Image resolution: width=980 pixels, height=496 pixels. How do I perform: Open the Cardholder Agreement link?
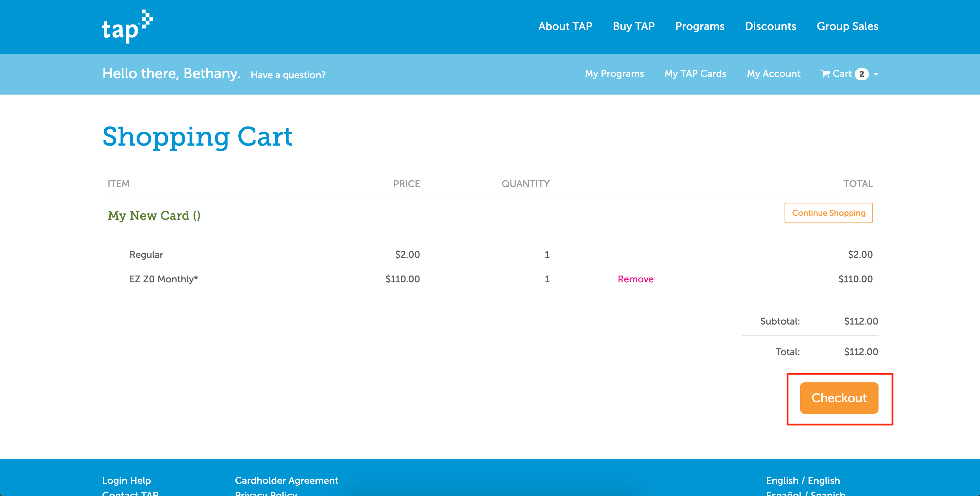286,480
